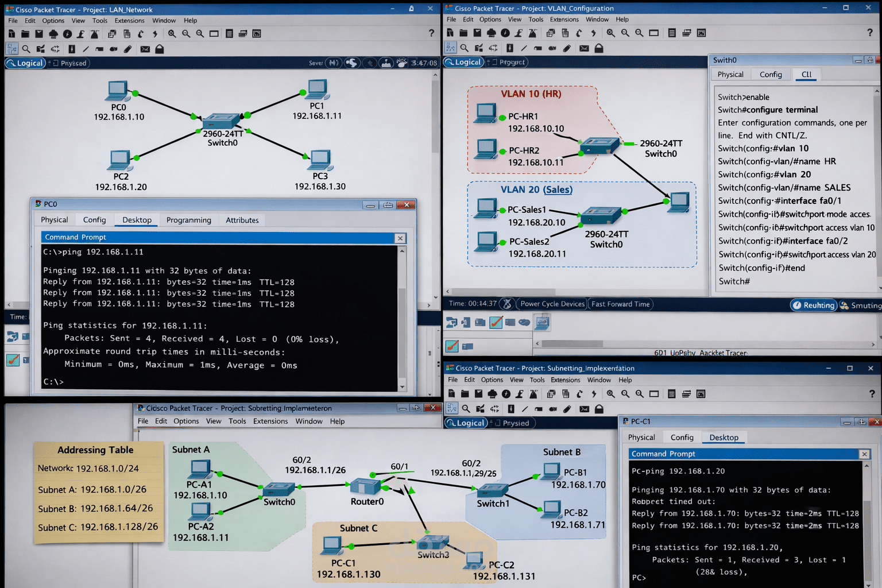Select the Add Complex PDU lock icon
Viewport: 882px width, 588px height.
tap(159, 49)
